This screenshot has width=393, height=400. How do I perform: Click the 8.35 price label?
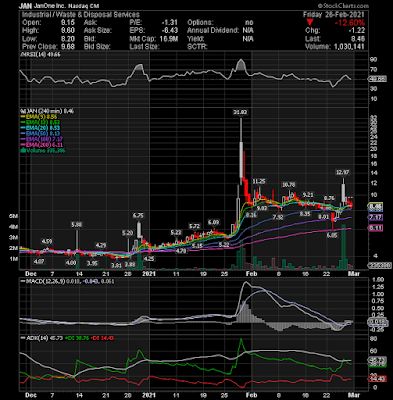[x=305, y=214]
